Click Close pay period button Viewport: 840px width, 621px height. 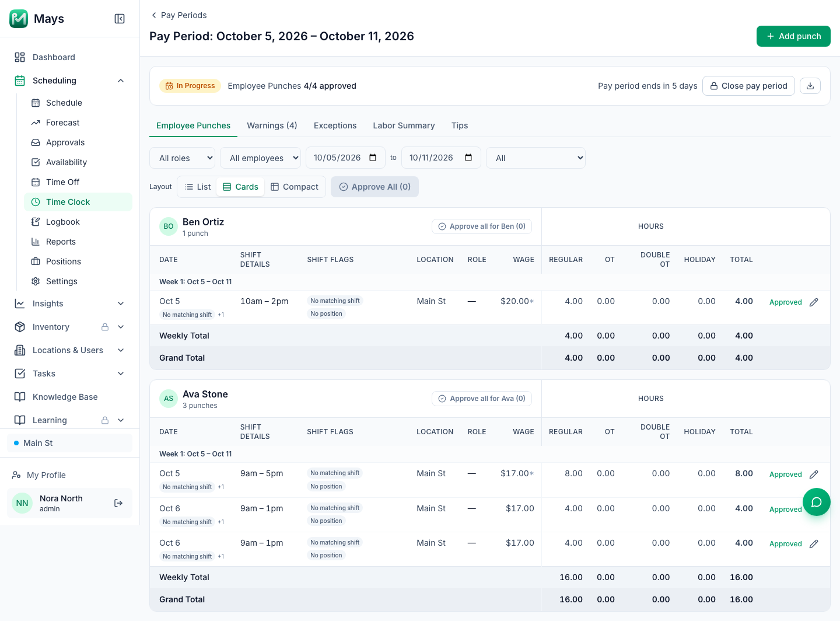pyautogui.click(x=748, y=86)
